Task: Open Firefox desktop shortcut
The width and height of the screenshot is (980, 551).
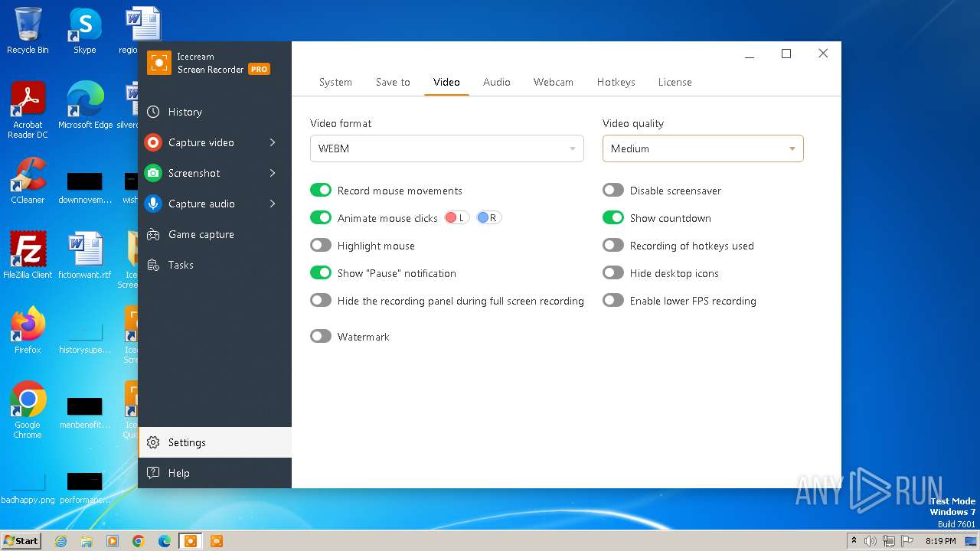Action: (28, 330)
